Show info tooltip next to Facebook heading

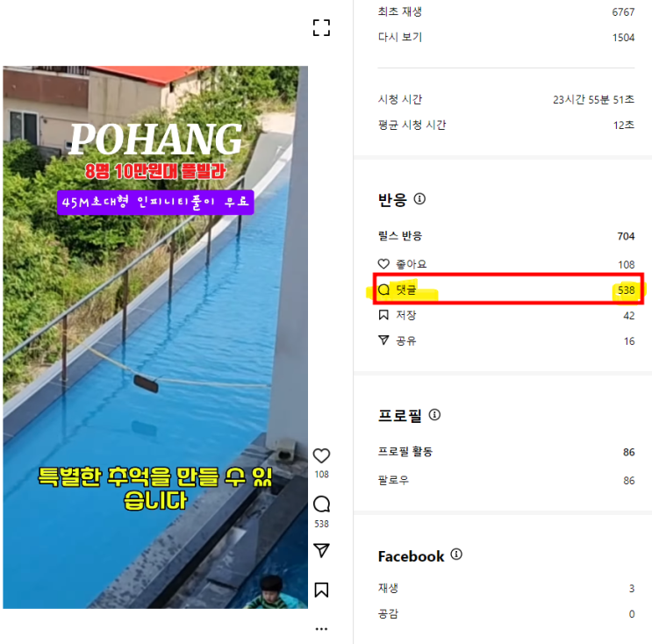[456, 555]
